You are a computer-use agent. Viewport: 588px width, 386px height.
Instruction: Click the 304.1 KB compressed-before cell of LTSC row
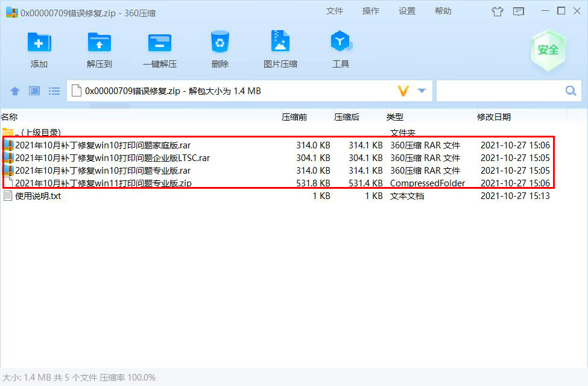tap(313, 158)
